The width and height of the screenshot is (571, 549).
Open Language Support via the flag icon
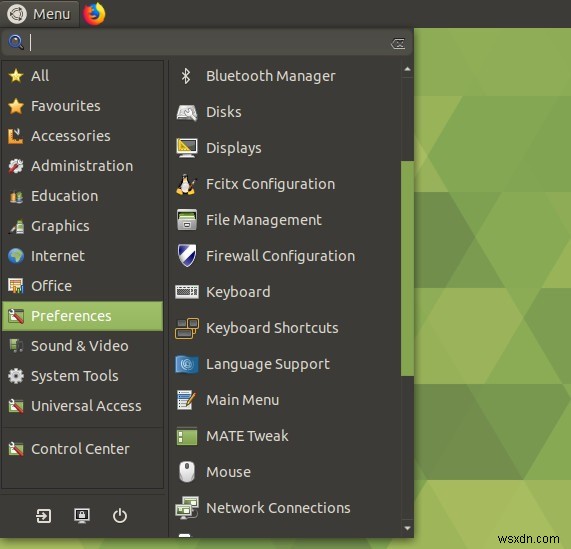point(187,364)
